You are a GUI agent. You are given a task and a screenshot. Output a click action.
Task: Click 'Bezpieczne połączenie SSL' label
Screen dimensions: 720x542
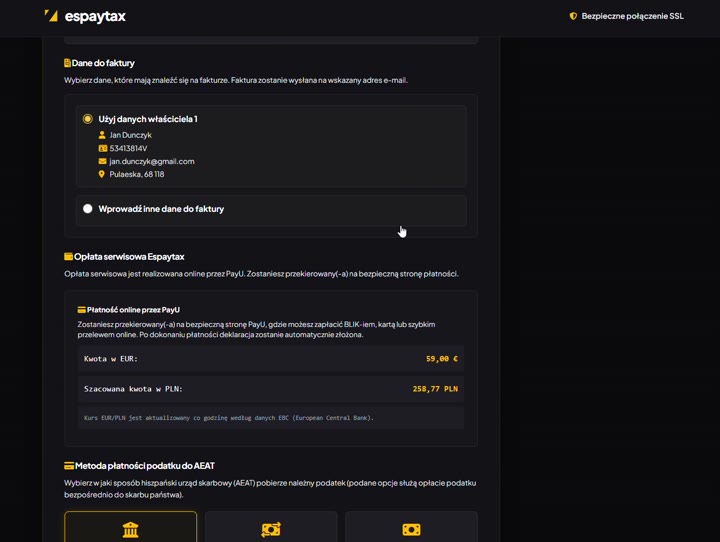click(632, 16)
